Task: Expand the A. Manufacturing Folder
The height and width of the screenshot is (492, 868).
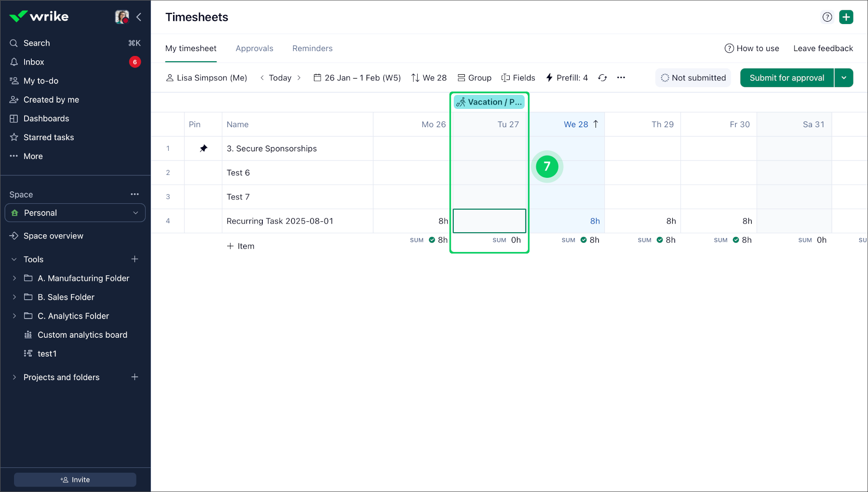Action: (14, 278)
